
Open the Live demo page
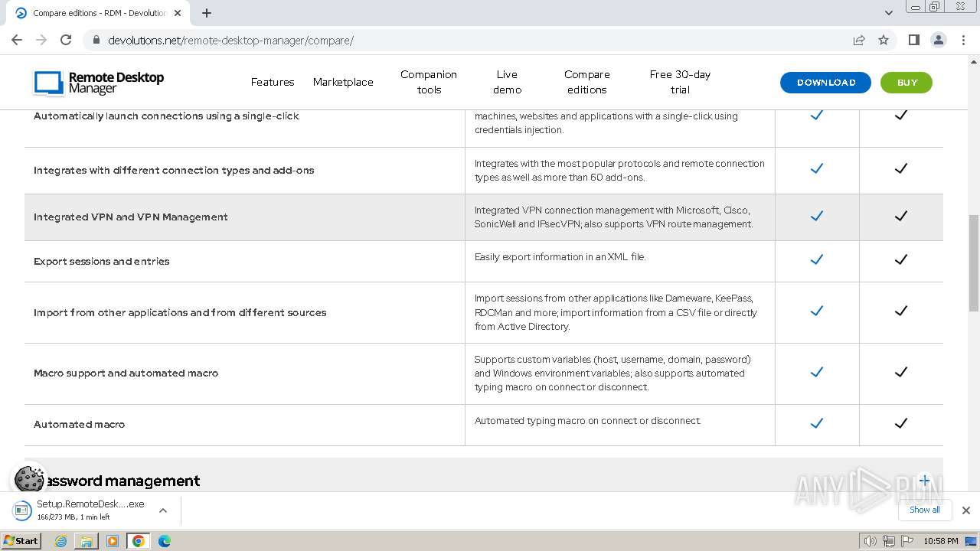tap(507, 82)
